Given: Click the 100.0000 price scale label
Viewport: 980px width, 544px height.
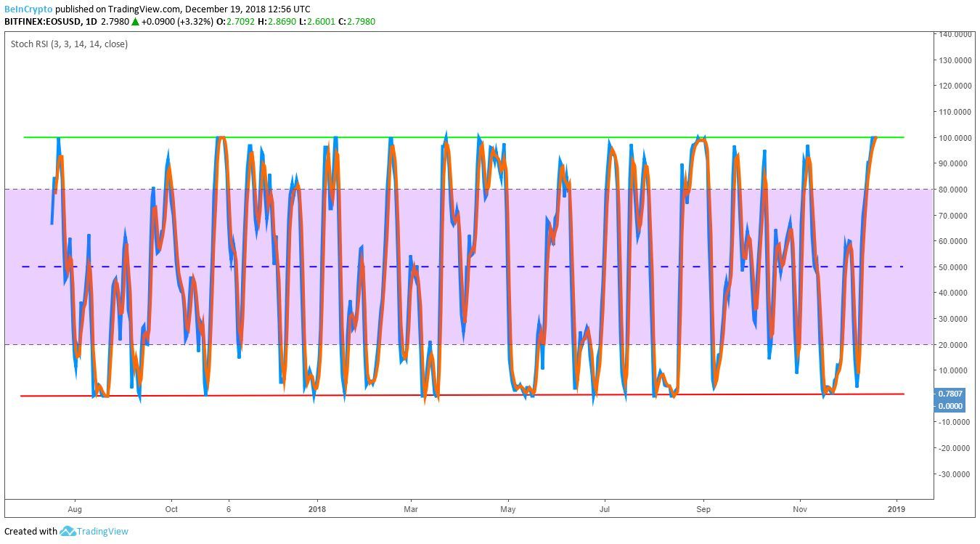Looking at the screenshot, I should [x=955, y=137].
